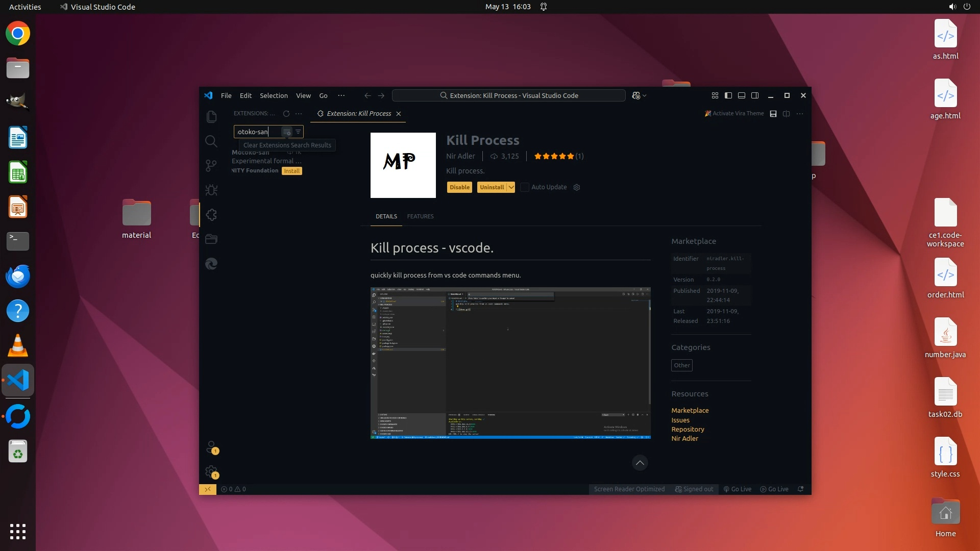Image resolution: width=980 pixels, height=551 pixels.
Task: Open the Source Control view
Action: [211, 166]
